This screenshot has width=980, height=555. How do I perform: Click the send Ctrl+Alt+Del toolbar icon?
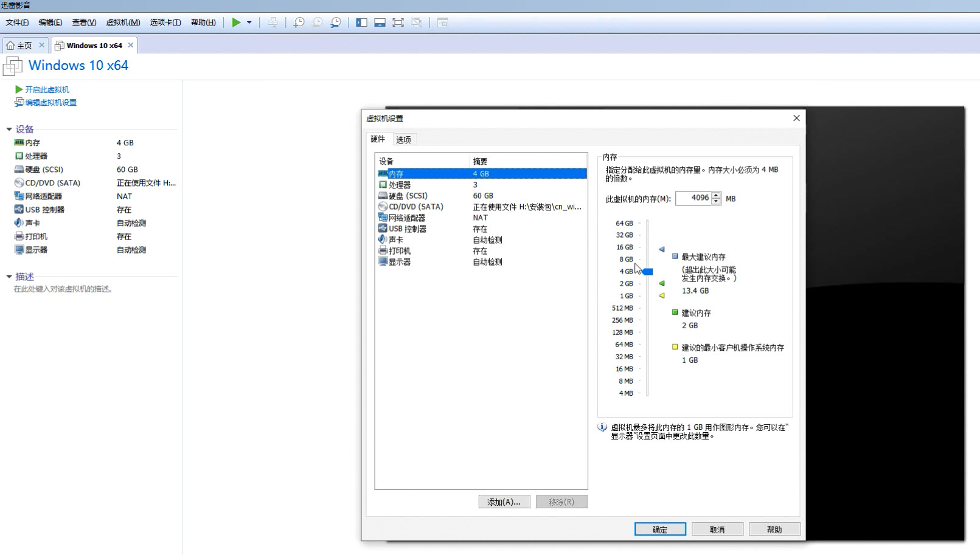point(273,22)
